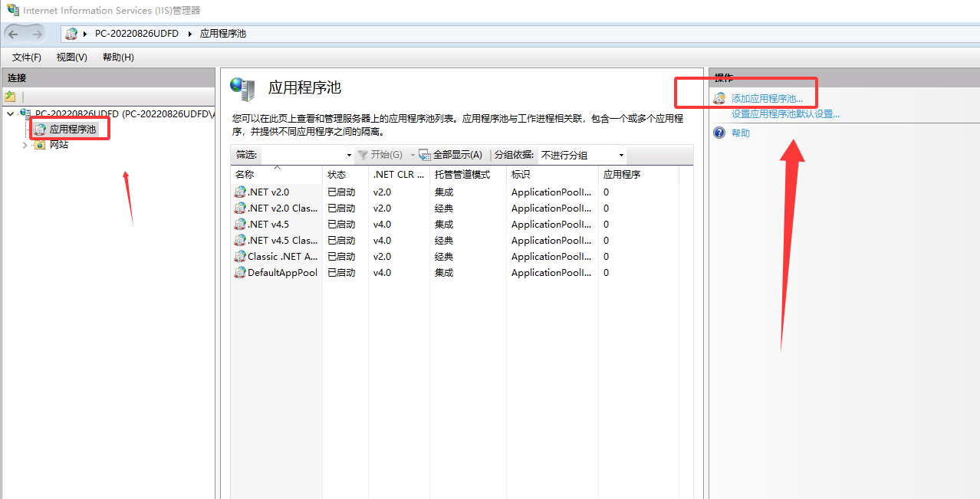980x499 pixels.
Task: Select the 网站 tree item
Action: [59, 145]
